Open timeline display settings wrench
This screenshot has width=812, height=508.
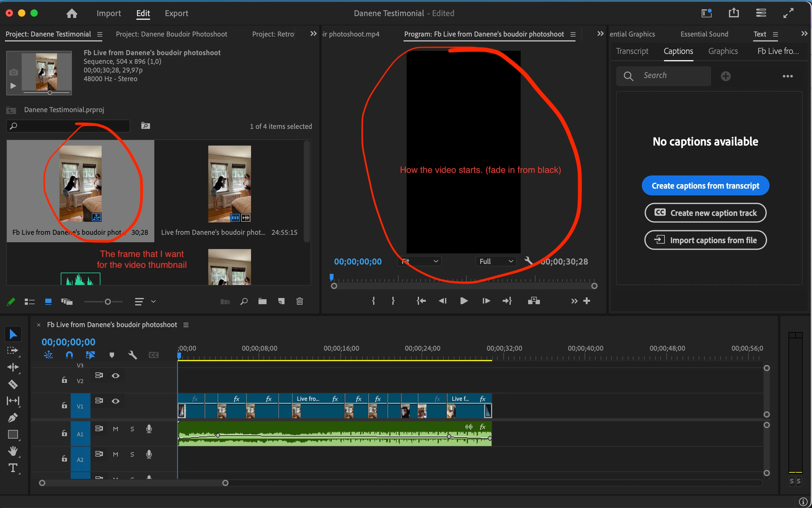click(132, 355)
